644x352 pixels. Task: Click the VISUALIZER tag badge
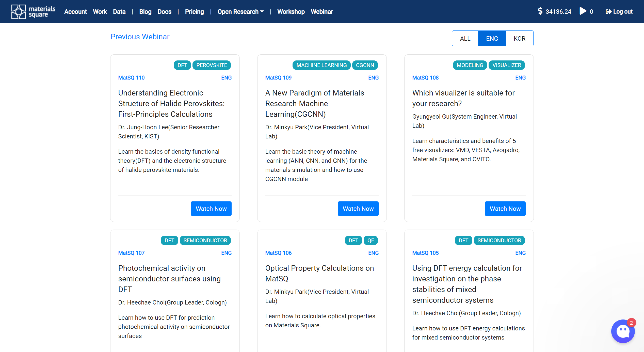[507, 65]
